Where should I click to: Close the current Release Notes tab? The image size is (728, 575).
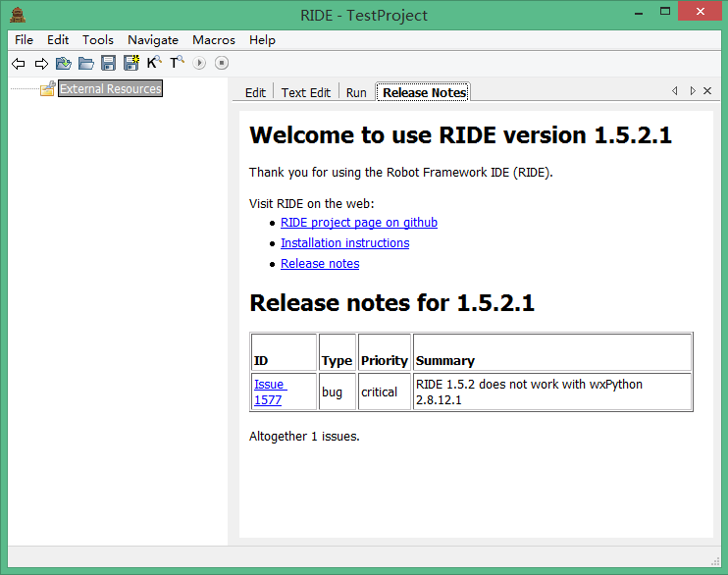[x=707, y=90]
